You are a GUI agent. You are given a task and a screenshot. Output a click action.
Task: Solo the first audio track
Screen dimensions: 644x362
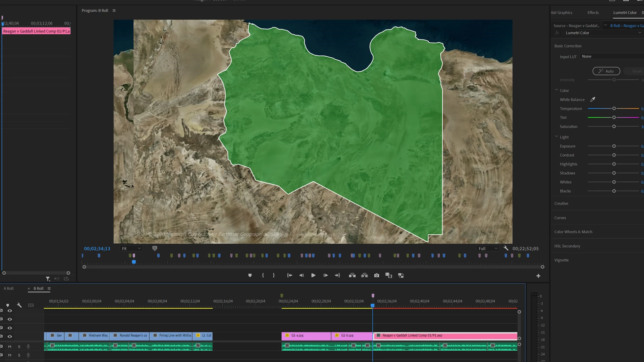tap(19, 347)
